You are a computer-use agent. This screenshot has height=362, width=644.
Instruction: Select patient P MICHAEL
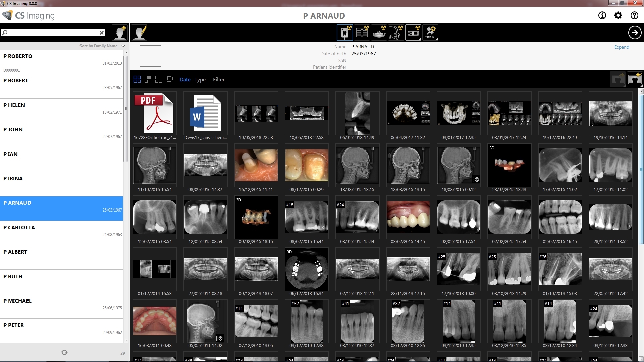(62, 306)
